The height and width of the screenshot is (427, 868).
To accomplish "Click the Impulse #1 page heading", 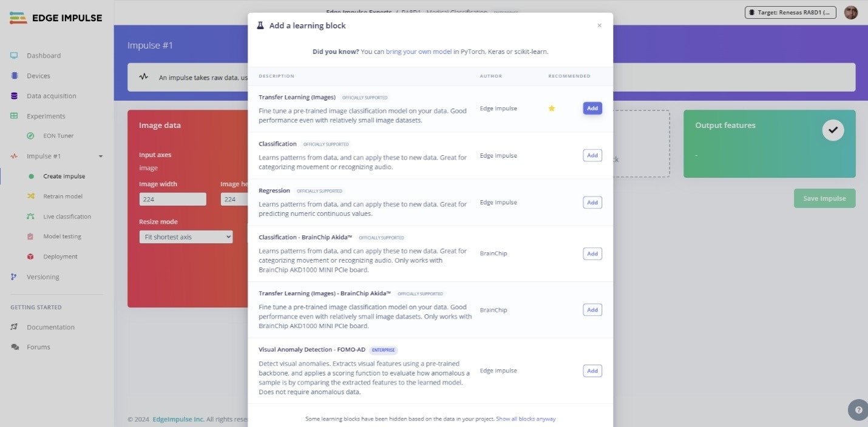I will (151, 45).
